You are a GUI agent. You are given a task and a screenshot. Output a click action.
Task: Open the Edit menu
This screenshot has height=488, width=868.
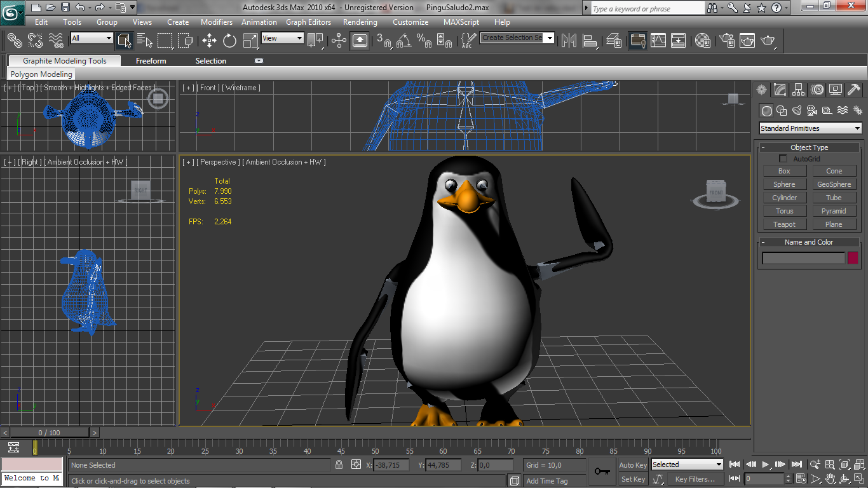click(41, 22)
